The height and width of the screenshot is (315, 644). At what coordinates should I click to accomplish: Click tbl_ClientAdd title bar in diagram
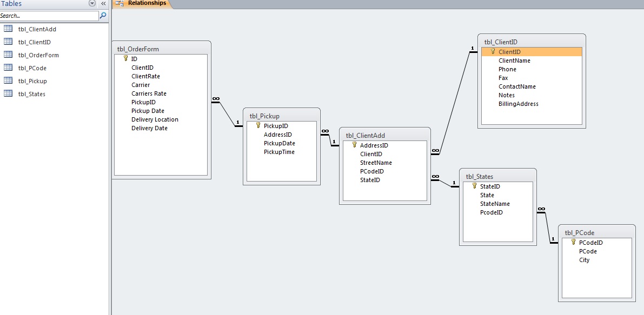pos(385,136)
